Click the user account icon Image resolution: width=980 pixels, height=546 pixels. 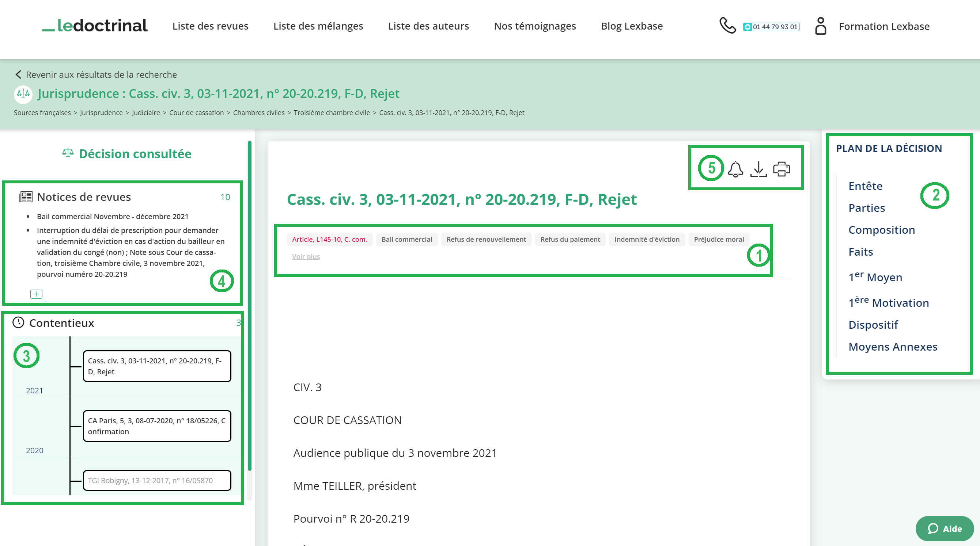coord(821,26)
